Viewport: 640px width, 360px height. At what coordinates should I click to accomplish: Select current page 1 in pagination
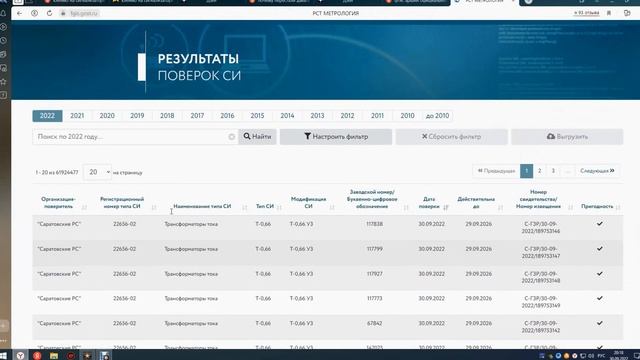tap(527, 171)
